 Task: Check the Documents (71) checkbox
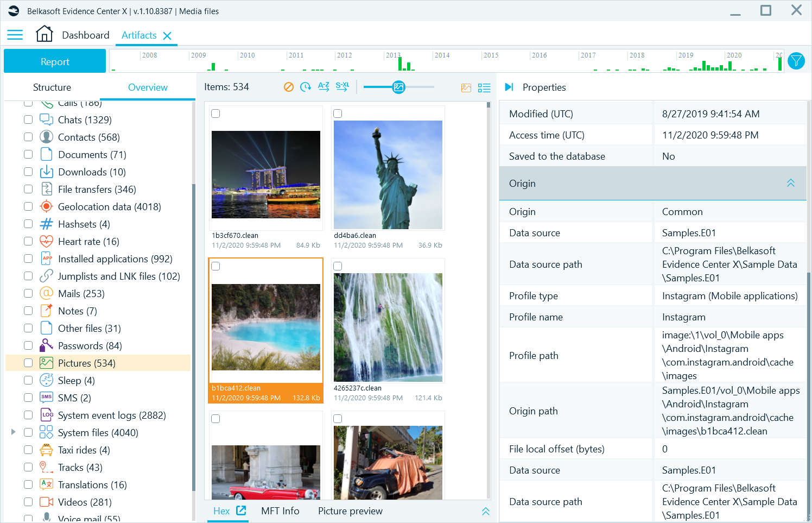[28, 154]
